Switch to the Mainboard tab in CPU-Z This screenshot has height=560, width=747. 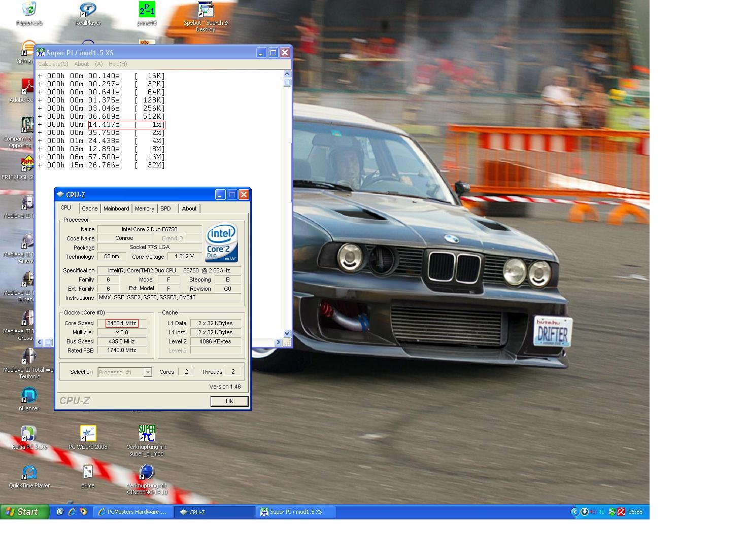pos(116,208)
